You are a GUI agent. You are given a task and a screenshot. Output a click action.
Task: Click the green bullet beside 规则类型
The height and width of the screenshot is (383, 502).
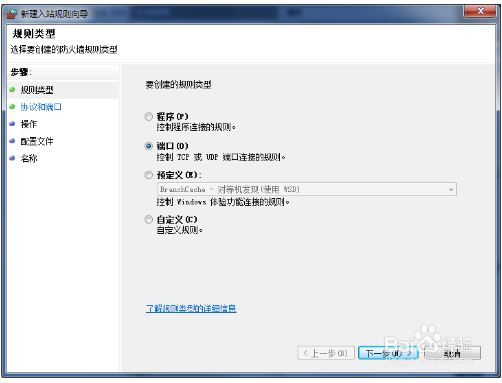tap(12, 90)
